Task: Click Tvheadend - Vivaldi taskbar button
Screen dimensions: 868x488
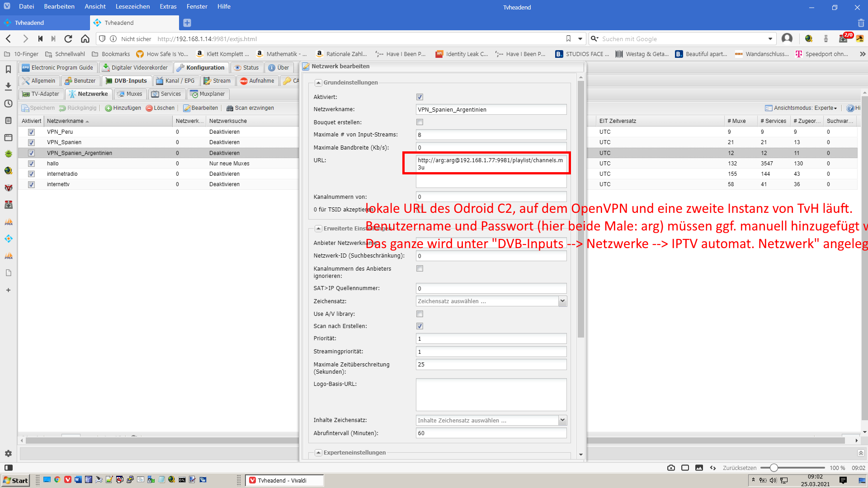Action: [x=284, y=480]
